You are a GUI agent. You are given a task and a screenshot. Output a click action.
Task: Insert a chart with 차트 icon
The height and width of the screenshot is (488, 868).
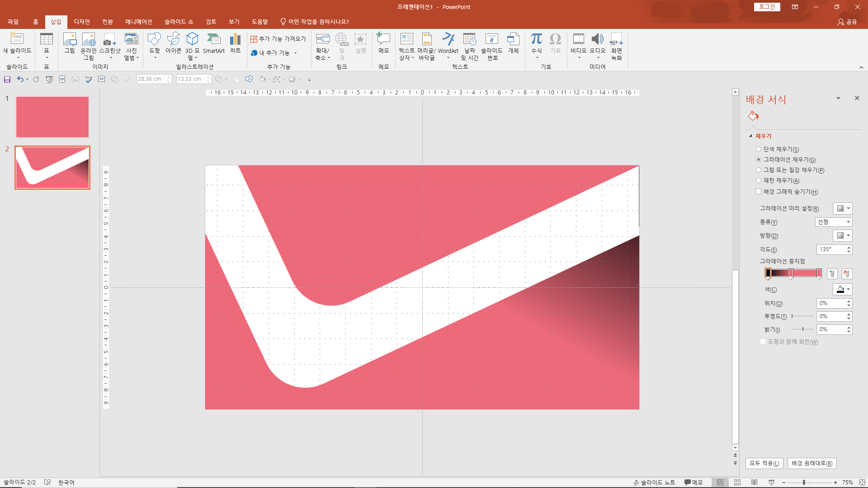pyautogui.click(x=235, y=44)
